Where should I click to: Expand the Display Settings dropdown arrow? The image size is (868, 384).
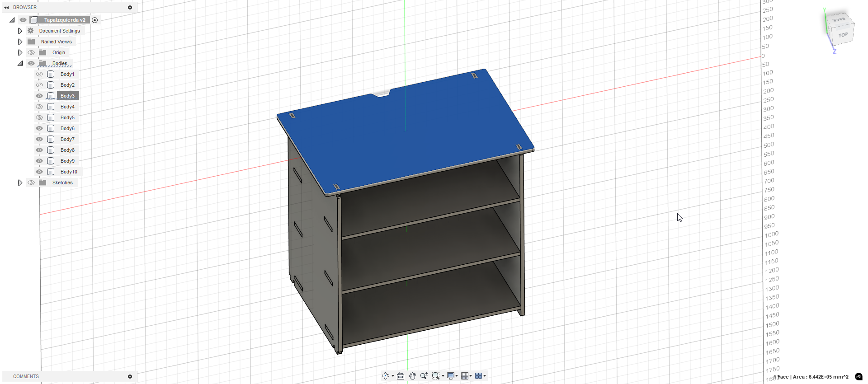click(457, 376)
